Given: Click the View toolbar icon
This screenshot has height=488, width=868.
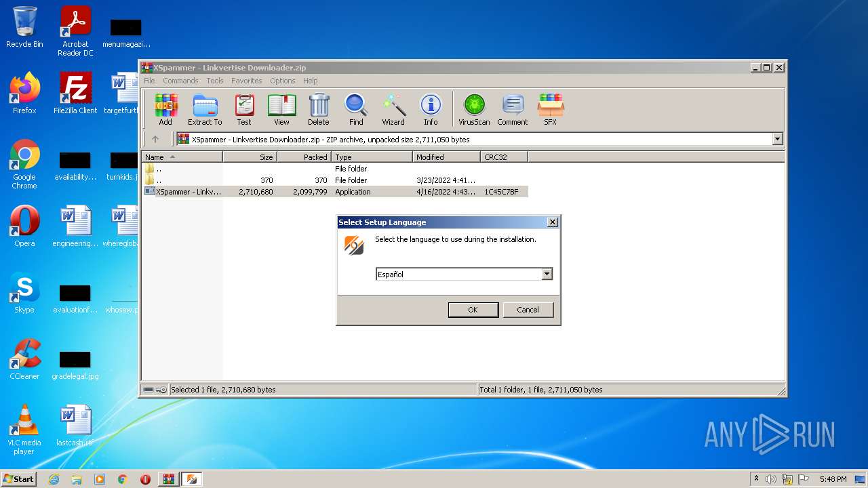Looking at the screenshot, I should [281, 110].
